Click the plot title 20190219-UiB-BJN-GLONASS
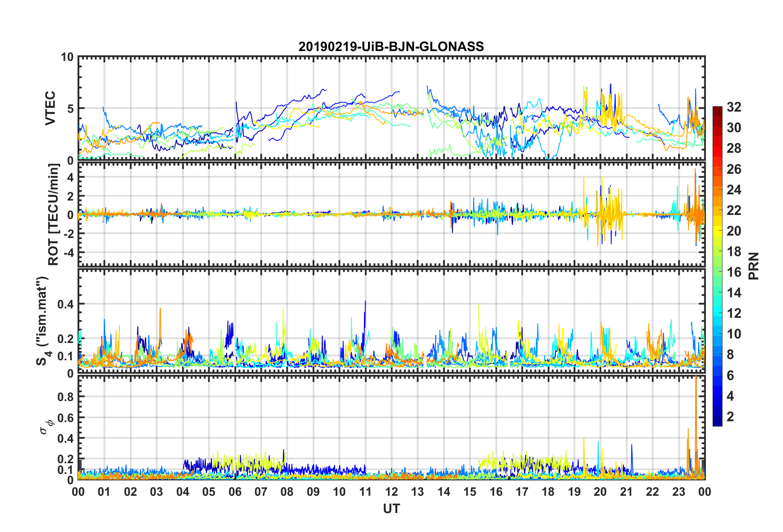This screenshot has width=783, height=532. pyautogui.click(x=391, y=47)
